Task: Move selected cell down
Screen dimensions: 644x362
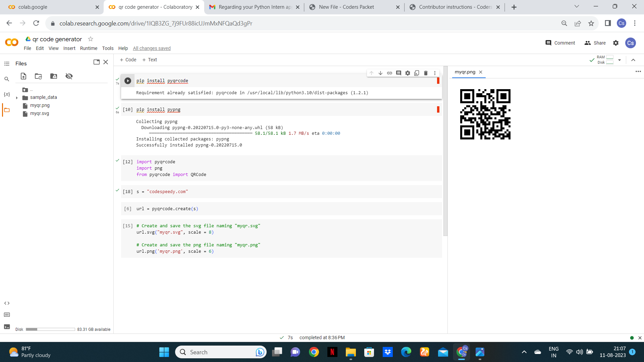Action: pyautogui.click(x=380, y=73)
